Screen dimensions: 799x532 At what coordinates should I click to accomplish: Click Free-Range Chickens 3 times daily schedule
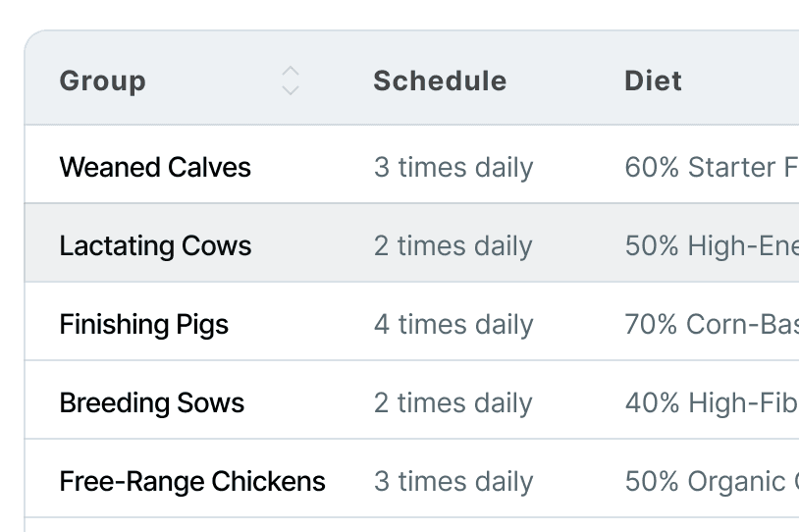pyautogui.click(x=453, y=481)
